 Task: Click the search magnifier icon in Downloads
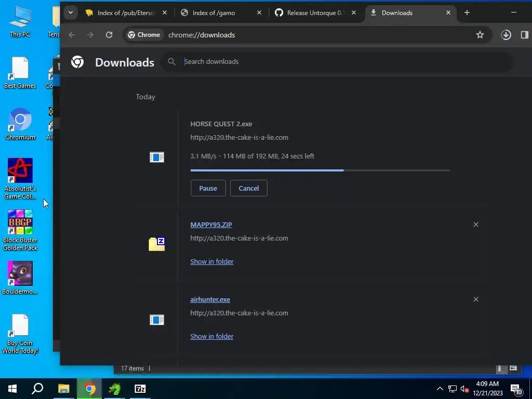tap(171, 62)
